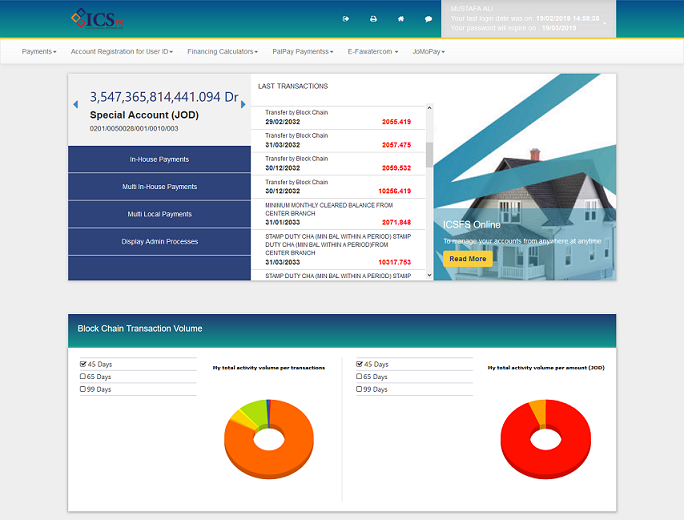Open the Payments menu
Screen dimensions: 684x520
[39, 51]
